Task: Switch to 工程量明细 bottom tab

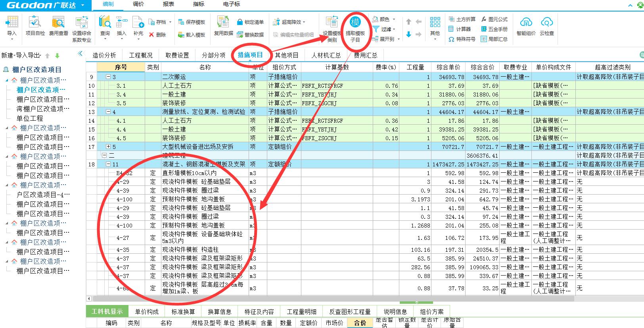Action: (x=302, y=312)
